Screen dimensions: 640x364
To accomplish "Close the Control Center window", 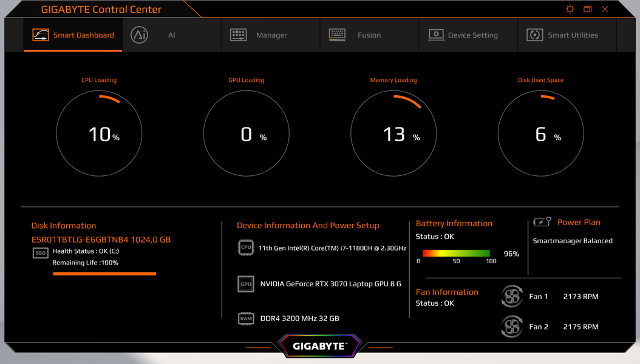I will [605, 9].
